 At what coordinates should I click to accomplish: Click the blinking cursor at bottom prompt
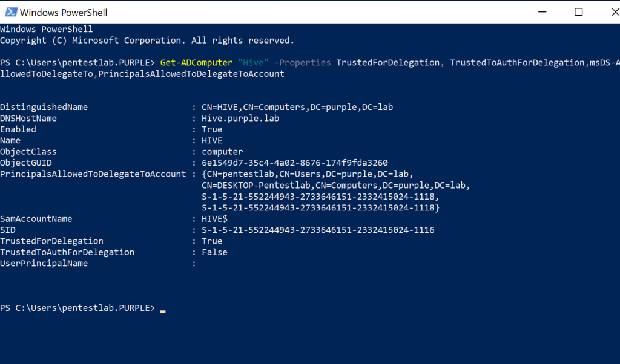pos(163,310)
